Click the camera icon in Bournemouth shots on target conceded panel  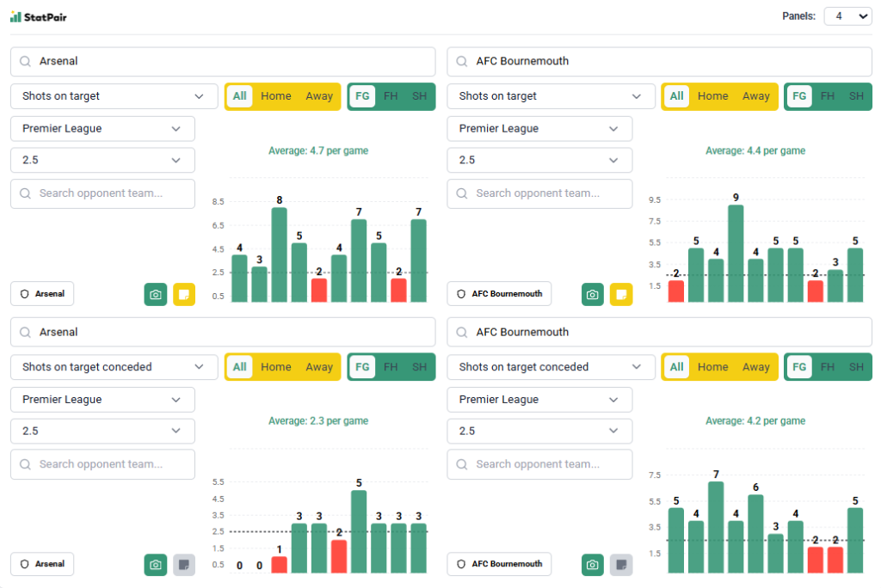click(592, 565)
